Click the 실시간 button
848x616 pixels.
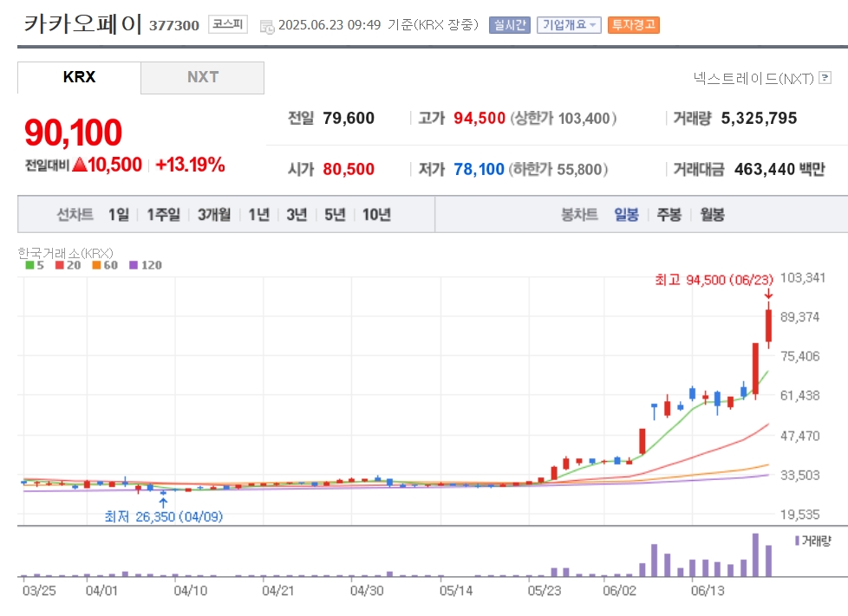(x=510, y=25)
